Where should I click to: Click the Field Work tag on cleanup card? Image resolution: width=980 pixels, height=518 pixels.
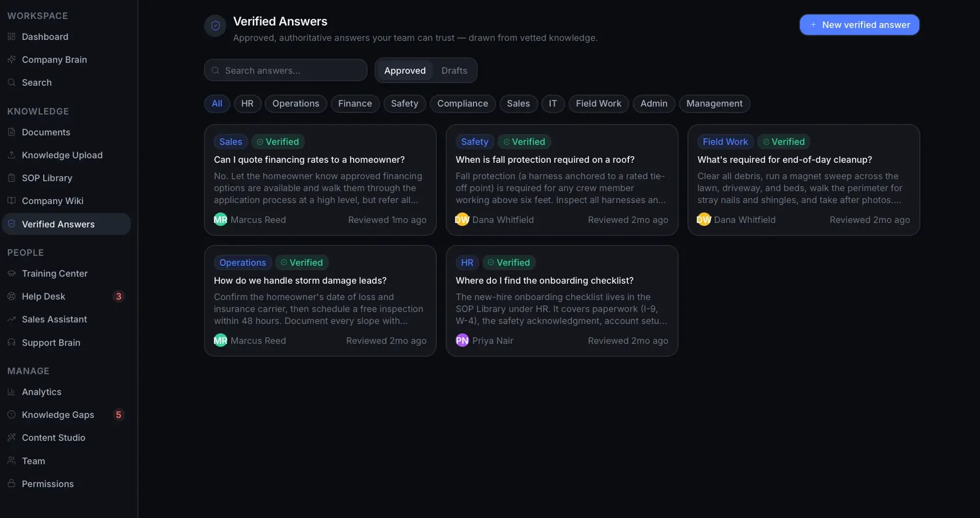[725, 142]
